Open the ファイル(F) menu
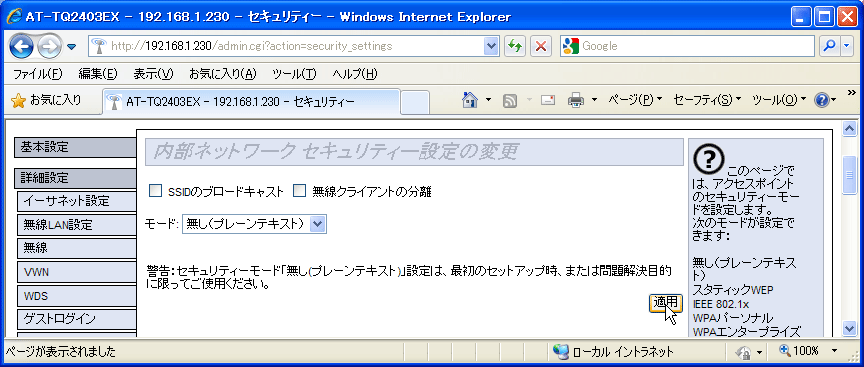This screenshot has height=367, width=864. click(37, 74)
